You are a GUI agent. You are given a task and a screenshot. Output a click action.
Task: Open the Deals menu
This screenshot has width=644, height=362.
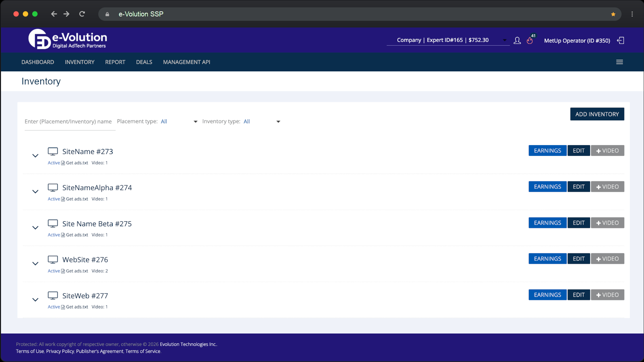(x=144, y=62)
